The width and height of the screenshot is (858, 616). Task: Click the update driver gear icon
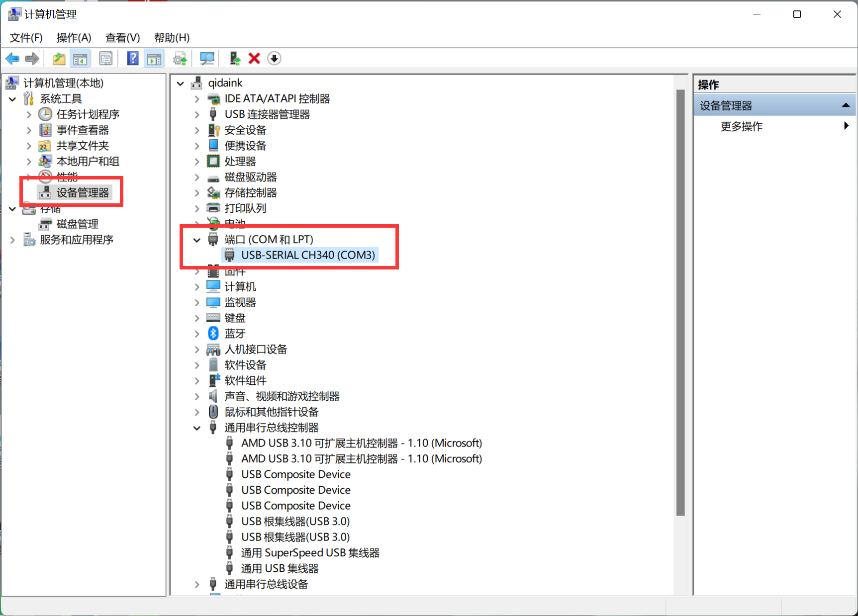[x=180, y=59]
